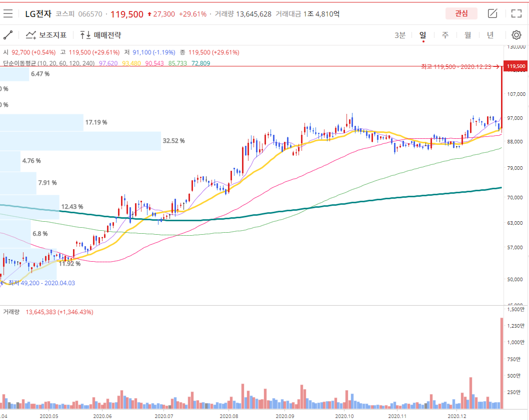
Task: Click the 20-day average value 93,480
Action: [131, 63]
